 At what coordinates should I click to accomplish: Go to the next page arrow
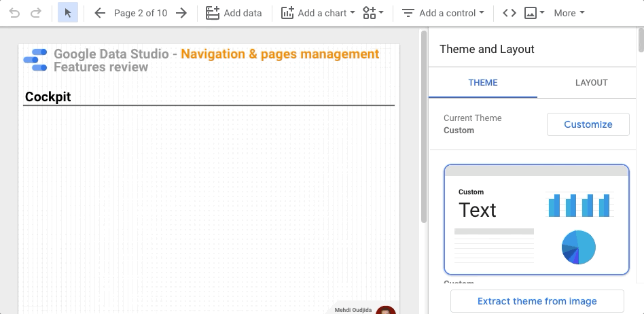point(181,13)
